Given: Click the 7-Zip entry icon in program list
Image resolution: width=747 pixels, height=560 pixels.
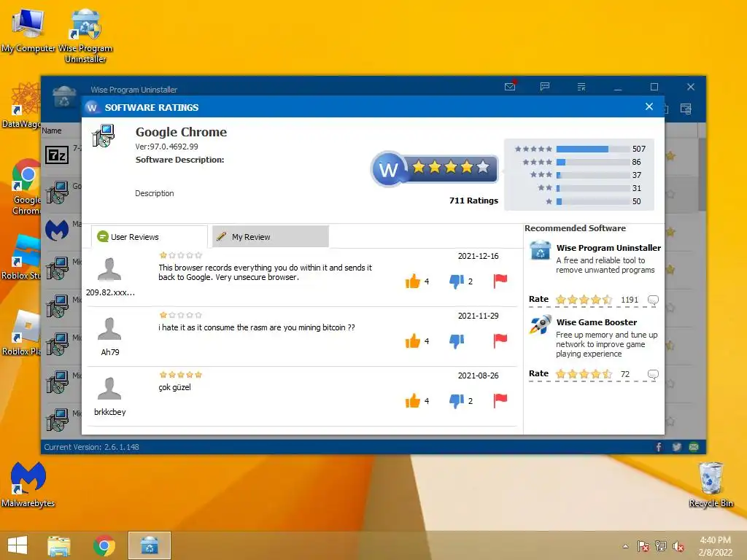Looking at the screenshot, I should 57,155.
